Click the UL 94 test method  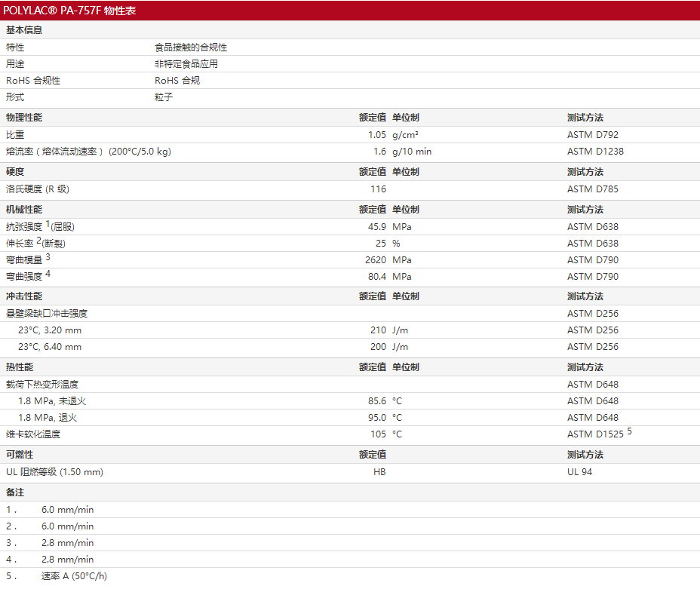click(x=579, y=472)
